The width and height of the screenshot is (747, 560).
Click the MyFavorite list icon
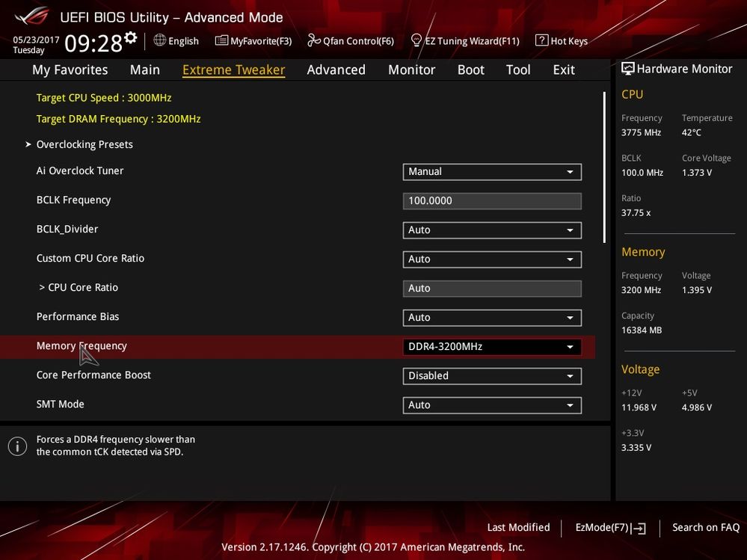tap(221, 41)
